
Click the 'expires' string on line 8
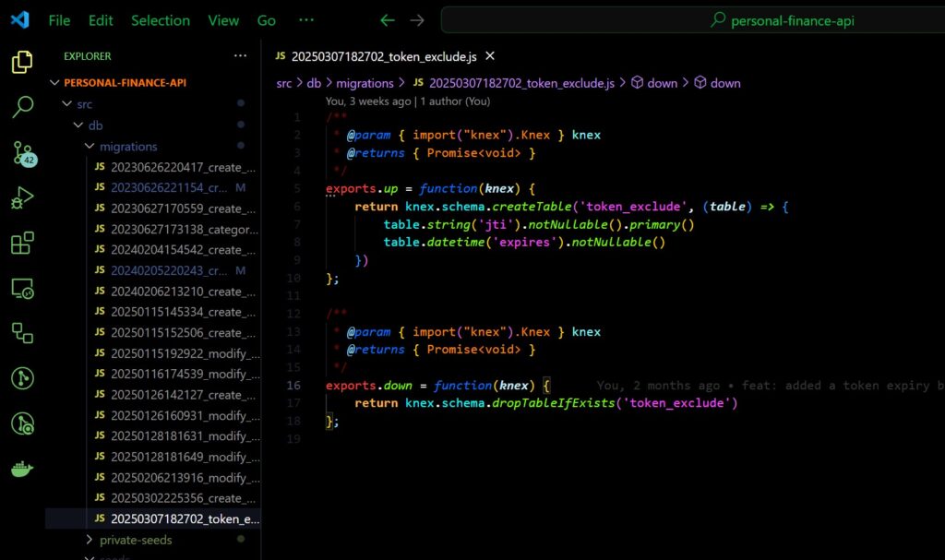point(524,242)
